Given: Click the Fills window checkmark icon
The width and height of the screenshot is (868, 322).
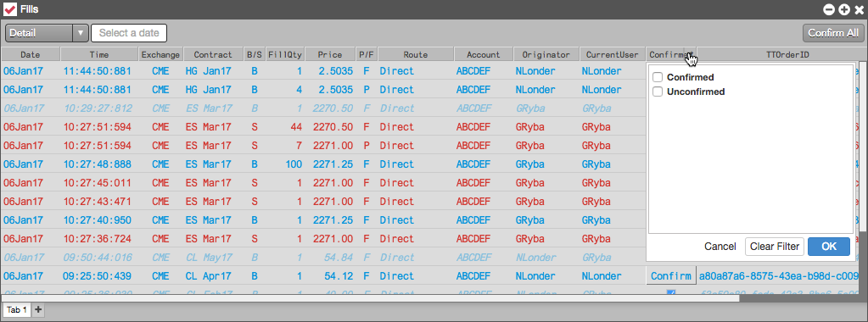Looking at the screenshot, I should [10, 9].
